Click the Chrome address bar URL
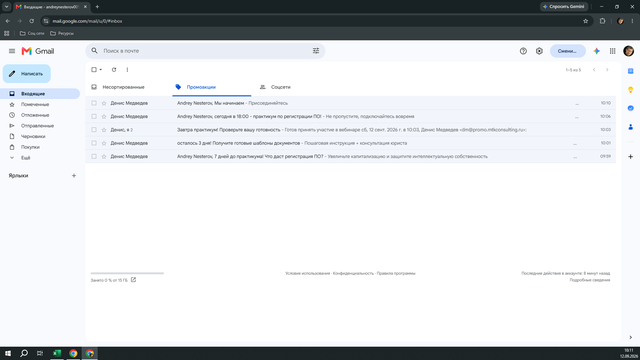The image size is (640, 360). (87, 21)
